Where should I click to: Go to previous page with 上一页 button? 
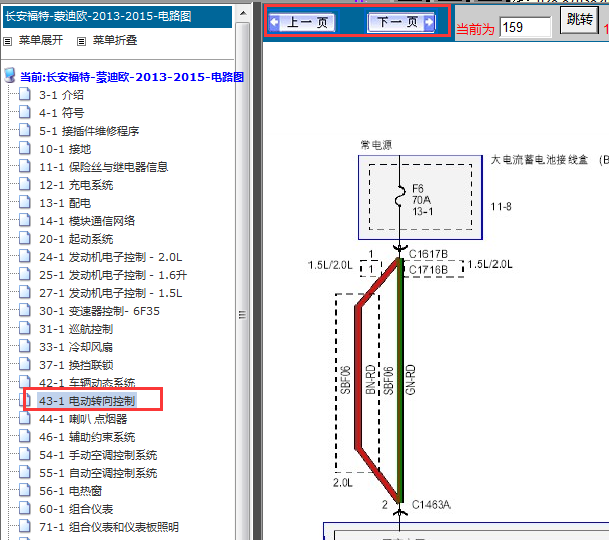coord(303,22)
